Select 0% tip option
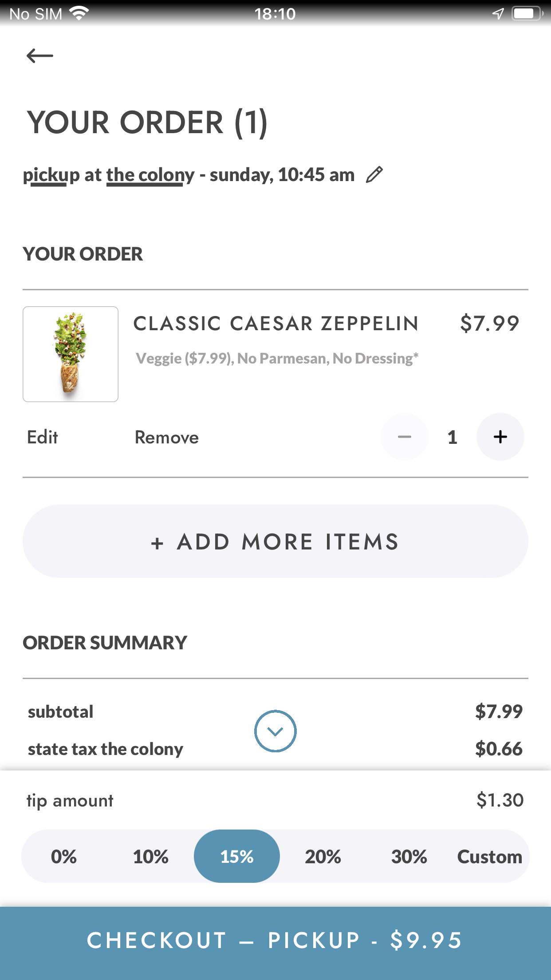This screenshot has height=980, width=551. coord(64,856)
